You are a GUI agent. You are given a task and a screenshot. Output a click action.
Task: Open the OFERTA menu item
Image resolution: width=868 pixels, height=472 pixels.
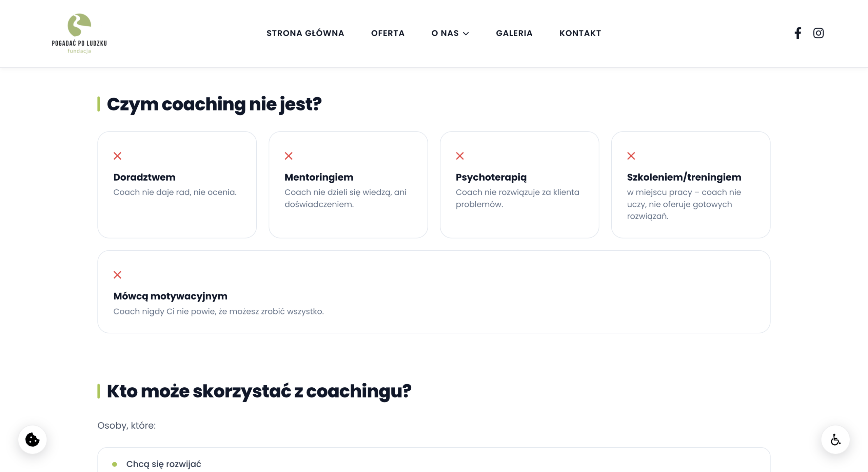388,33
